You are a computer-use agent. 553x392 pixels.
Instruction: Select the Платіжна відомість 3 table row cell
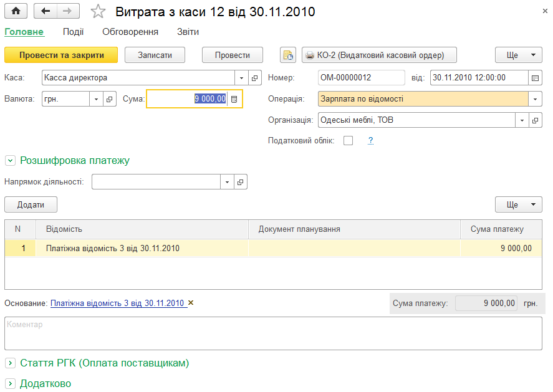(x=142, y=248)
